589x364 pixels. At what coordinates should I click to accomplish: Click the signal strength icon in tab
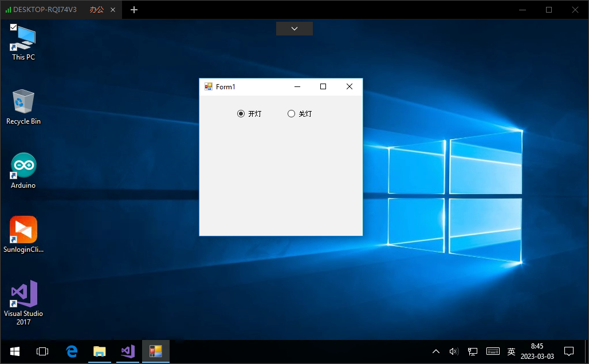pos(8,10)
